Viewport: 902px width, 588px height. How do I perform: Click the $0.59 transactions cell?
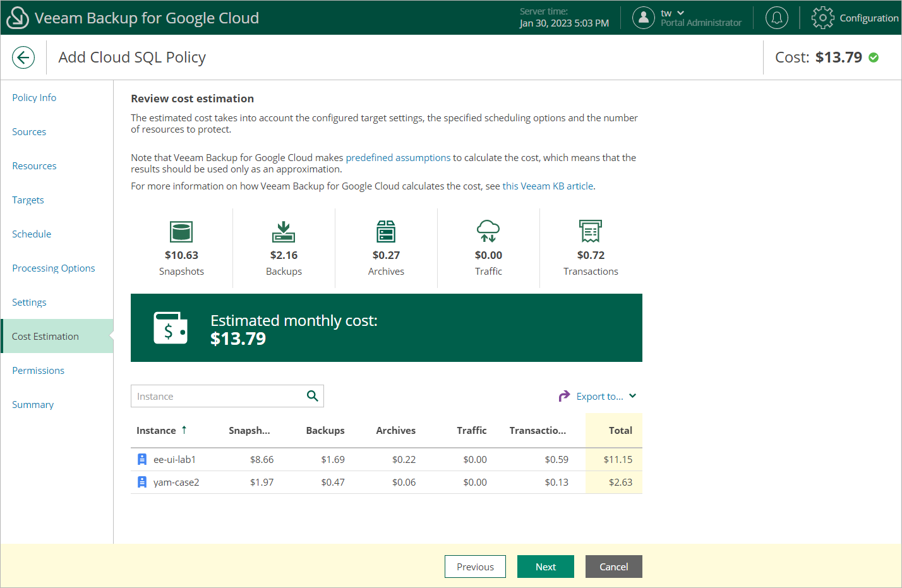(556, 459)
